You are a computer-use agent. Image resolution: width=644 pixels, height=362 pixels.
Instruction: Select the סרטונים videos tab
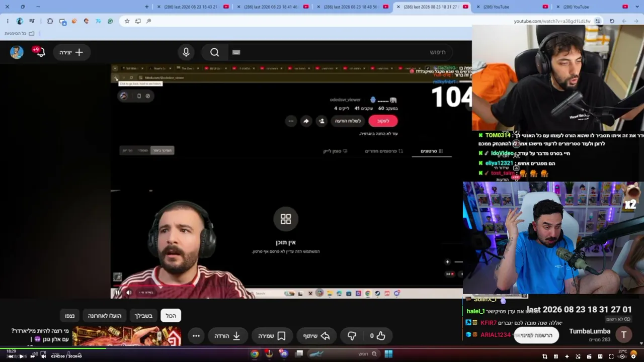(431, 151)
